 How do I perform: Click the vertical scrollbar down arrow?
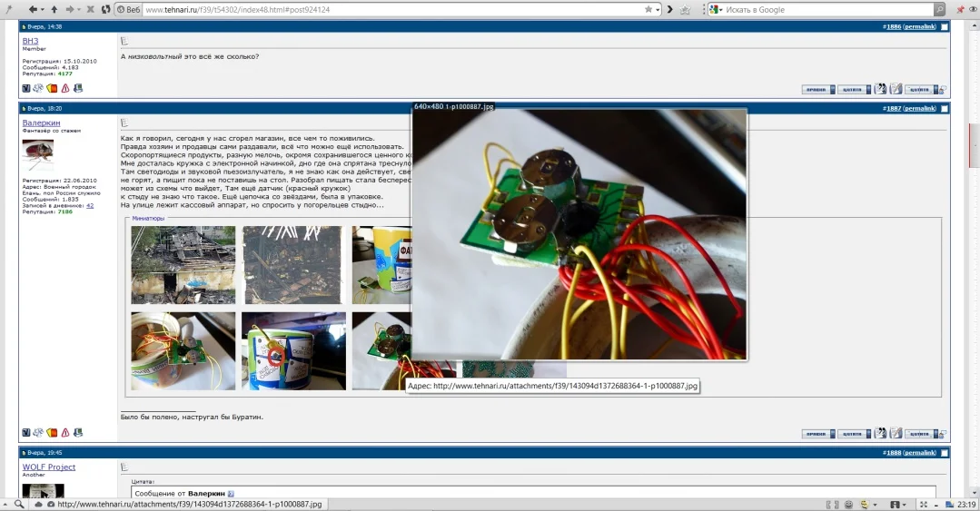coord(974,493)
